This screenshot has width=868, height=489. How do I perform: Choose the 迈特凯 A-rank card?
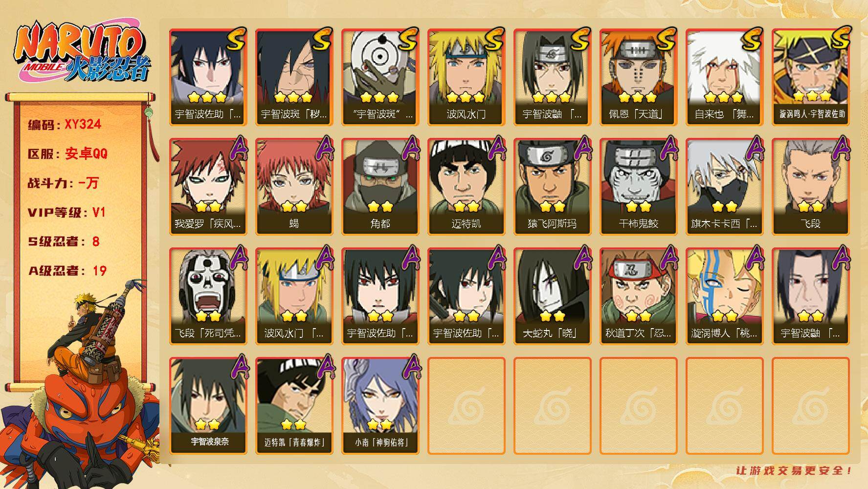pyautogui.click(x=466, y=187)
